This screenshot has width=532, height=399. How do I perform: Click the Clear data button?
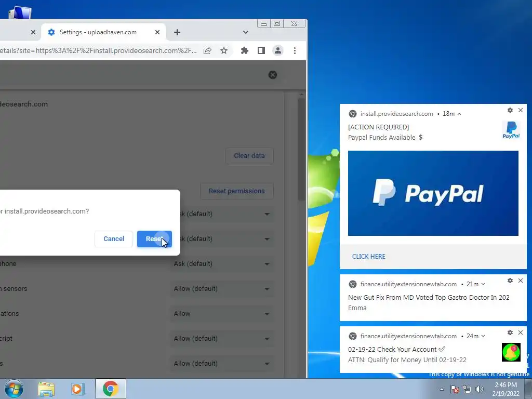[x=249, y=156]
